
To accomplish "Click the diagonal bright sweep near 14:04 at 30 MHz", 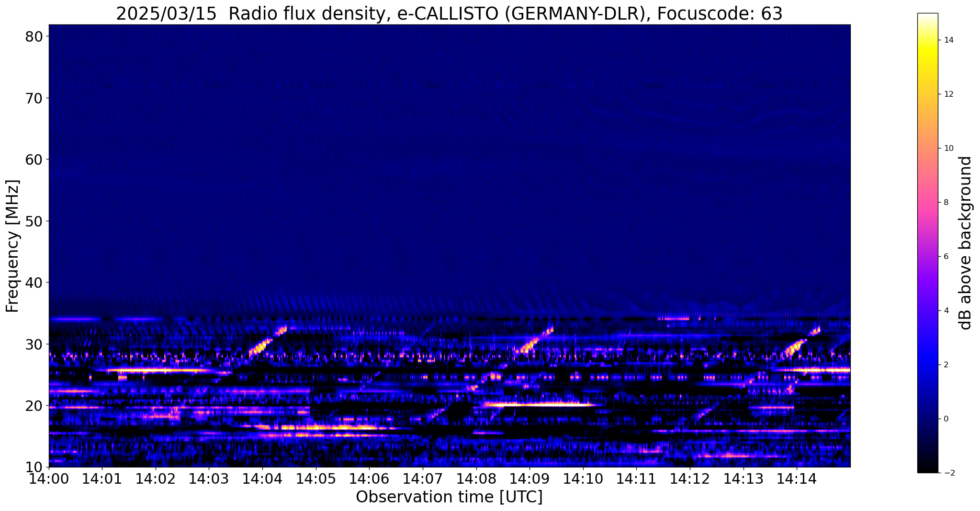I will (x=267, y=341).
